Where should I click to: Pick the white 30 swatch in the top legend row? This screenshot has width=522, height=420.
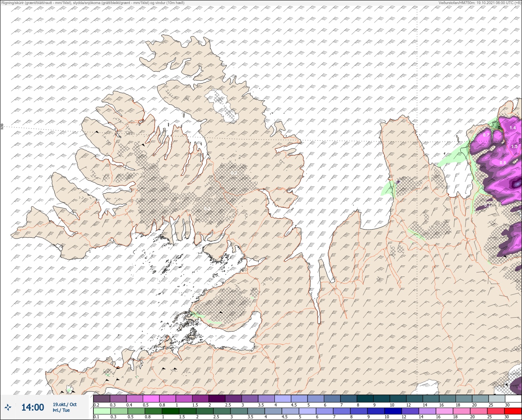[x=513, y=398]
